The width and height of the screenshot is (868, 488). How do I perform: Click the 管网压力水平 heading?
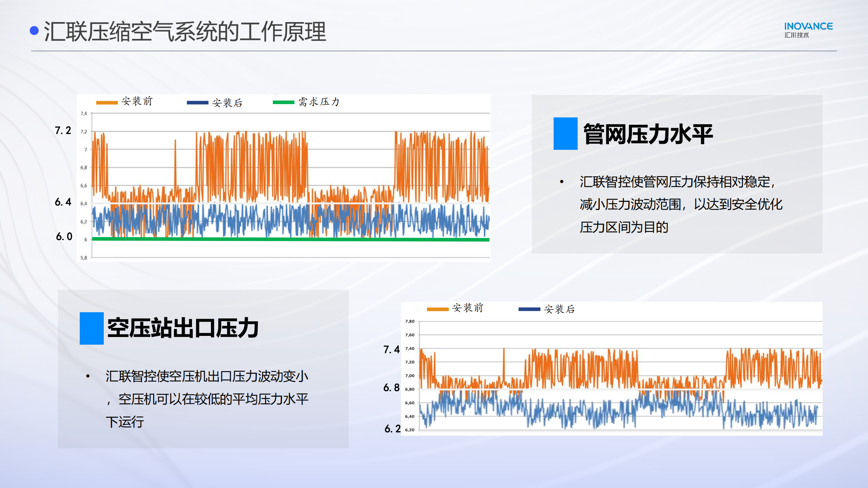tap(648, 134)
